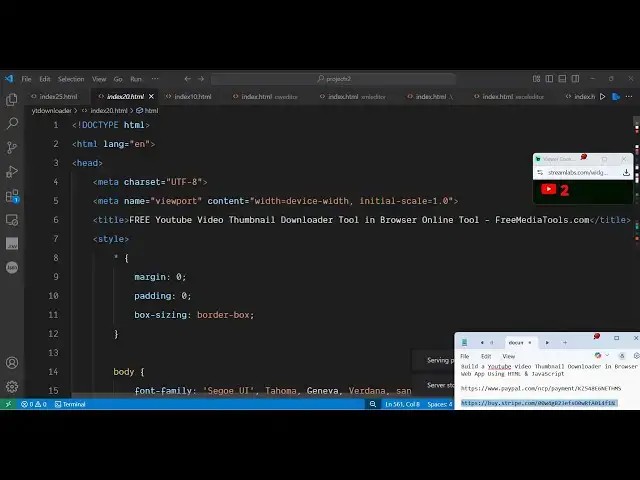640x480 pixels.
Task: Click the download icon in streamlabs window
Action: [626, 173]
